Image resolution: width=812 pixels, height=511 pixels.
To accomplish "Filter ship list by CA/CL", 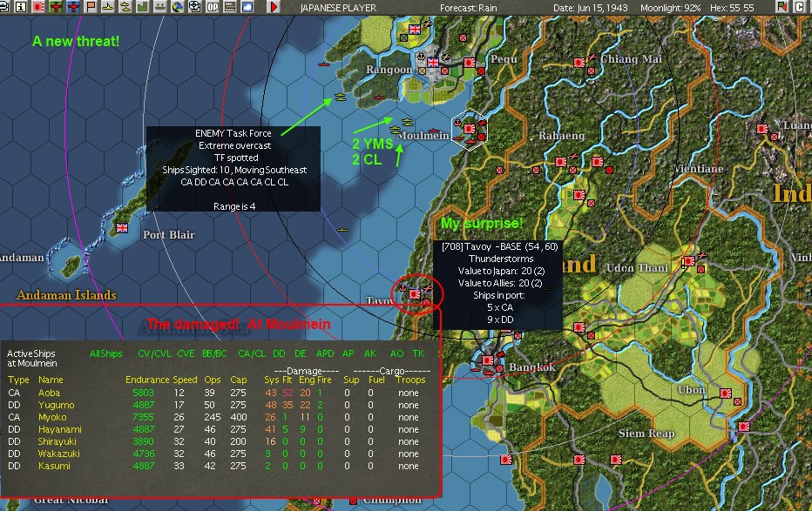I will click(252, 353).
